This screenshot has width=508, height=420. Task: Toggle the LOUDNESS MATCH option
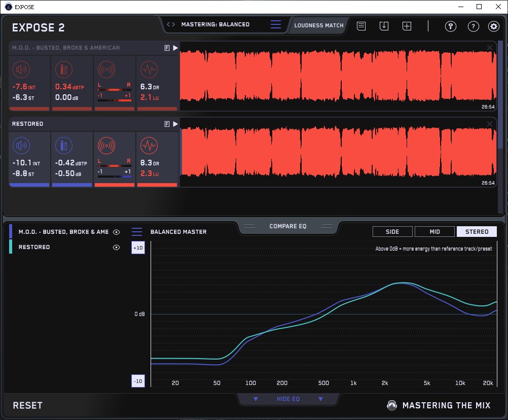(x=319, y=25)
